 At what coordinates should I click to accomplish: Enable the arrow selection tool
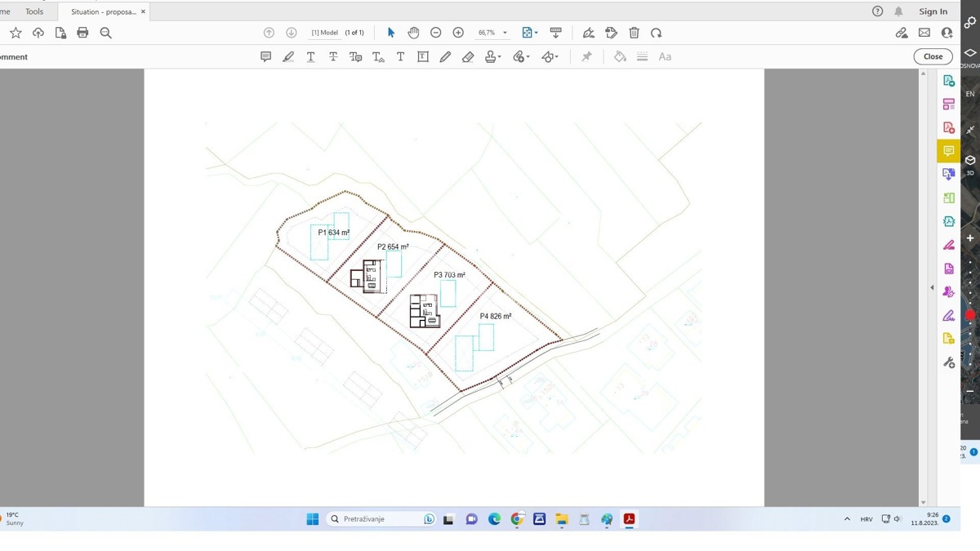[x=390, y=33]
